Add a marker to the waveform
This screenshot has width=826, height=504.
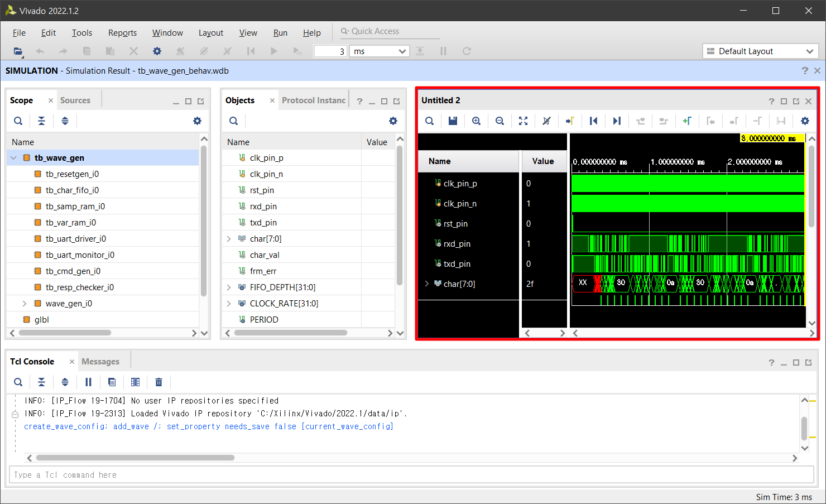coord(687,121)
